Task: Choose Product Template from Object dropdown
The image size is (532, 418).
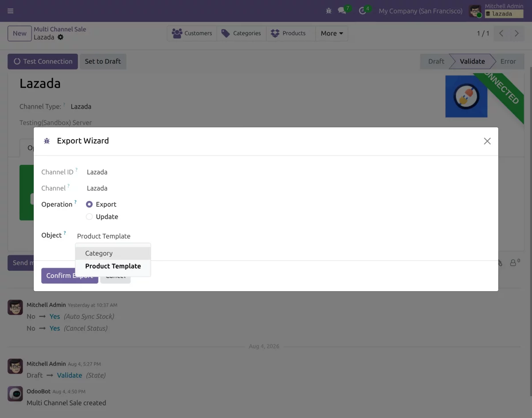Action: pyautogui.click(x=113, y=266)
